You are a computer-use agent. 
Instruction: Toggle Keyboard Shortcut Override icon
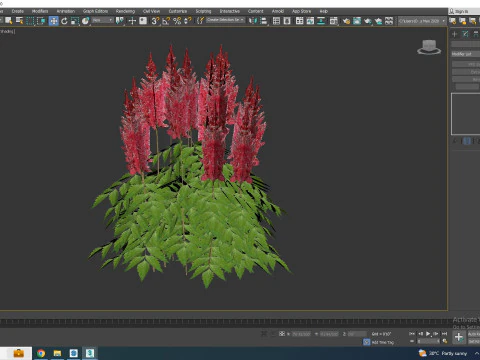[x=143, y=21]
